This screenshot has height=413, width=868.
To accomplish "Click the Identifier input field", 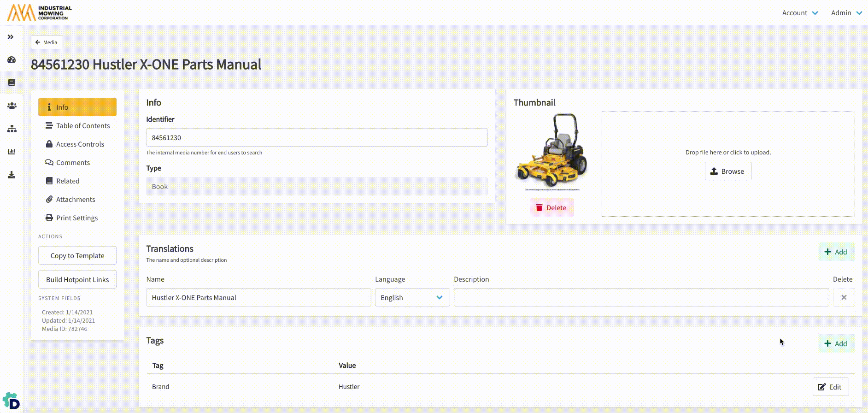I will click(317, 137).
